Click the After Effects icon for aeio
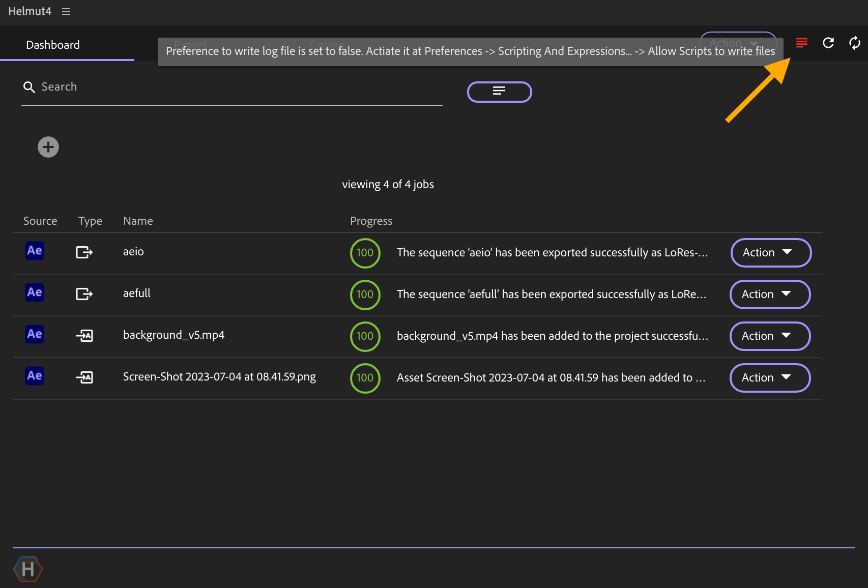This screenshot has height=588, width=868. (x=35, y=251)
